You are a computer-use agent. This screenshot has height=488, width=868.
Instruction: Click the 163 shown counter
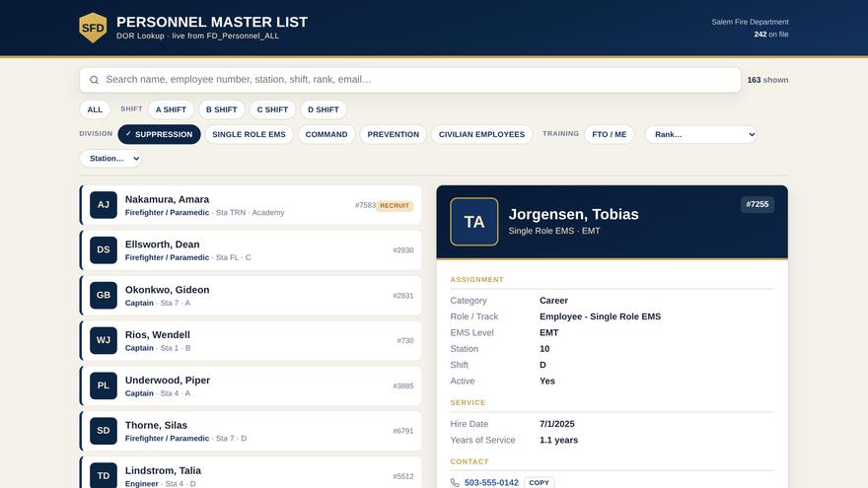pos(767,80)
